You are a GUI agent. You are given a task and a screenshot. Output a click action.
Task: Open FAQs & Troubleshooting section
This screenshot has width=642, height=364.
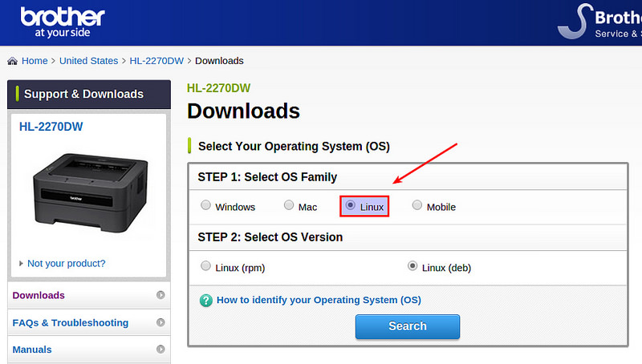click(x=71, y=323)
